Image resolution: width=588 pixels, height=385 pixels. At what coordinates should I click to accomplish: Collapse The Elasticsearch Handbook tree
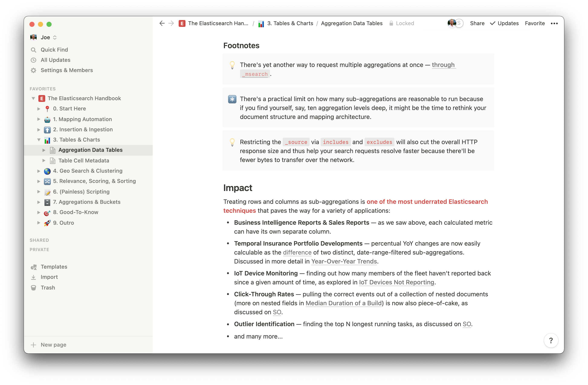click(x=34, y=98)
